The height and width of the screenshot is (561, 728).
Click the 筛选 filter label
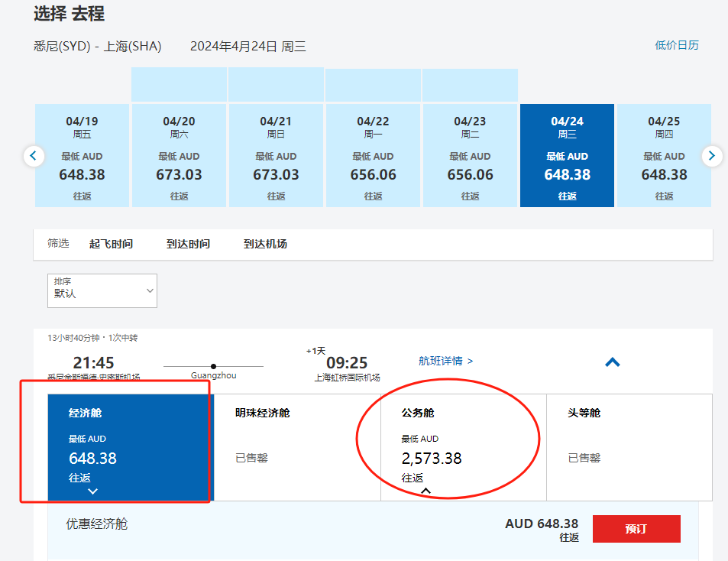[58, 243]
